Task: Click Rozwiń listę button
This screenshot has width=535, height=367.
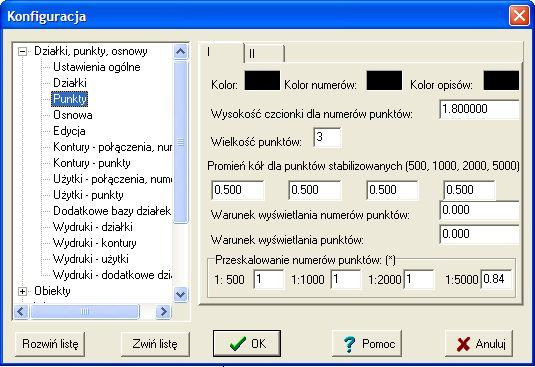Action: (x=50, y=344)
